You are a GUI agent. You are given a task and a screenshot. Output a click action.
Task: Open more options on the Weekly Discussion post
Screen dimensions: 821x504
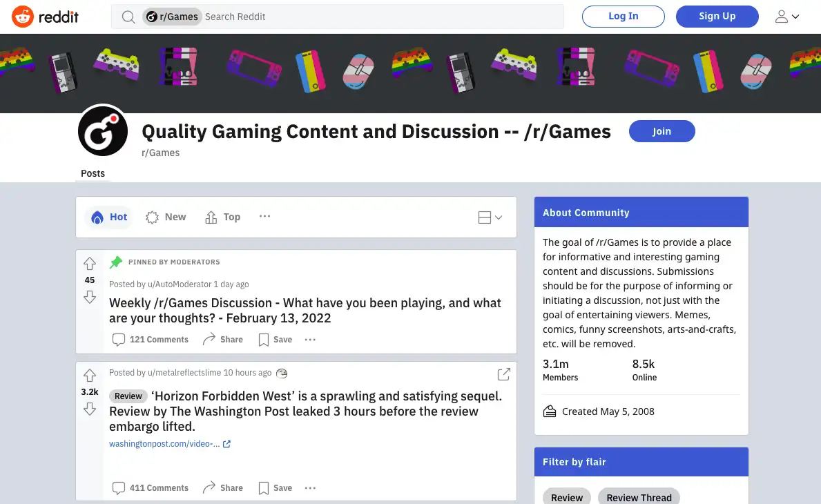[310, 340]
